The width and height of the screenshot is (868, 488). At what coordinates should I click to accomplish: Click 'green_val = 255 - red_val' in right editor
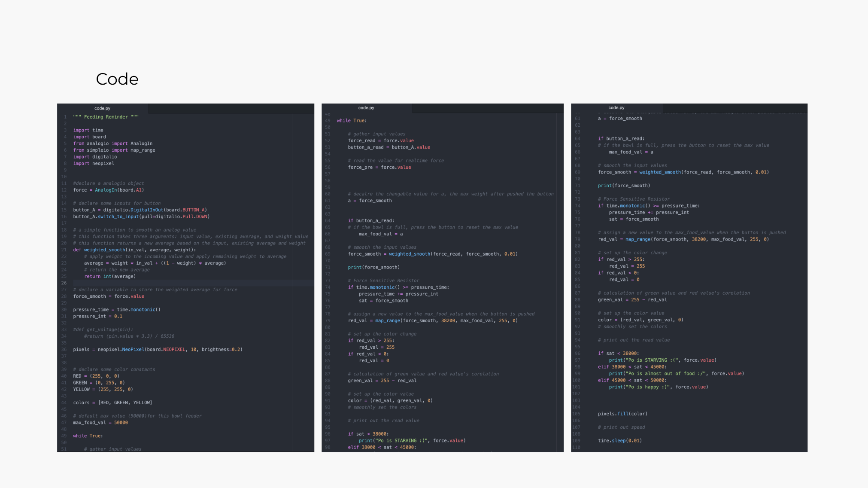632,300
